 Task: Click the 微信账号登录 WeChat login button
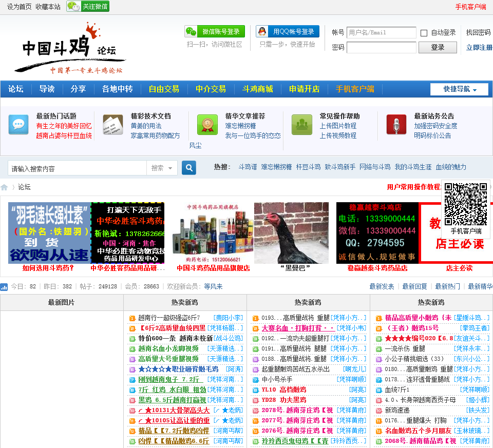click(215, 31)
